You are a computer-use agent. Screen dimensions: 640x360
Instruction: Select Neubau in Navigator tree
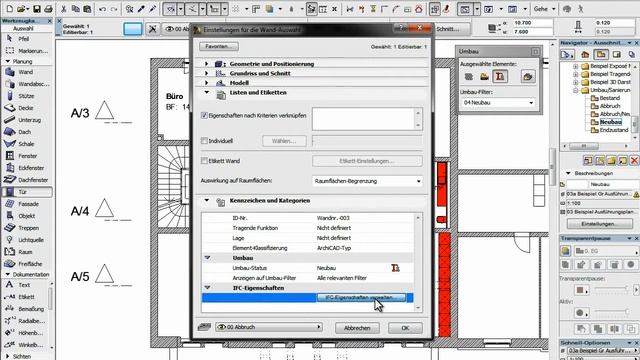tap(611, 122)
